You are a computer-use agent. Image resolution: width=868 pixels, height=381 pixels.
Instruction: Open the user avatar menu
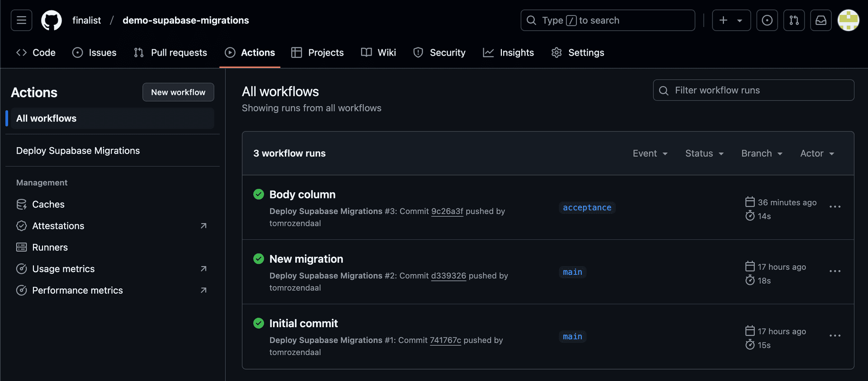(848, 20)
